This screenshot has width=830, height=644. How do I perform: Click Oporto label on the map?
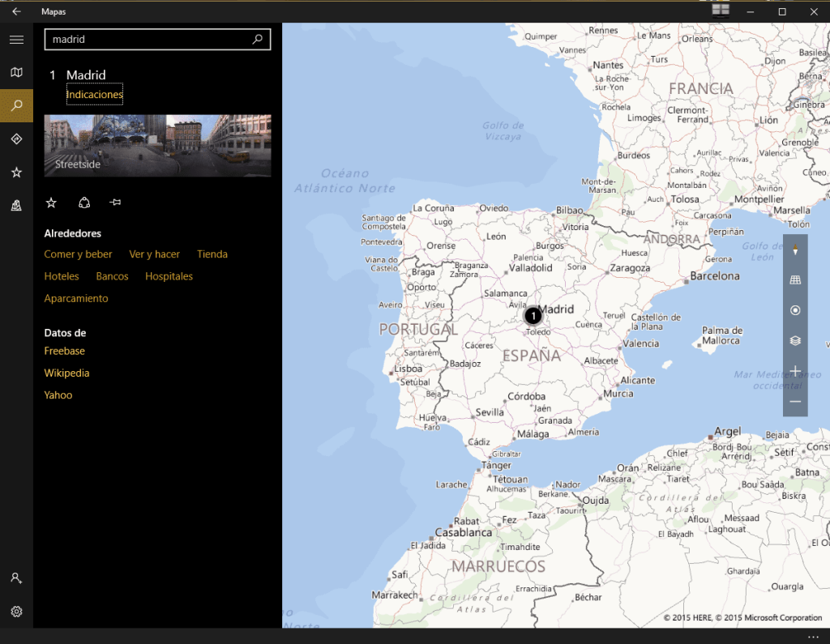[x=421, y=287]
